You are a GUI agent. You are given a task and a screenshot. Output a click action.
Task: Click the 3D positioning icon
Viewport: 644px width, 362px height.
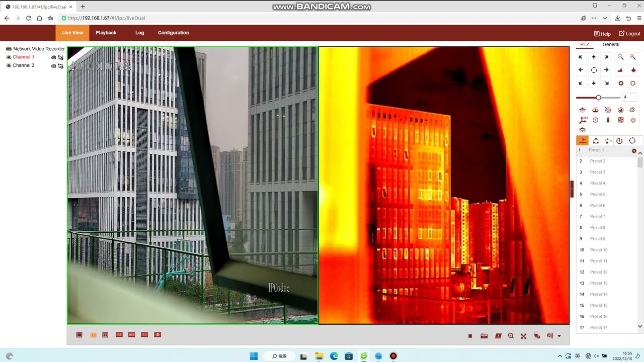[x=583, y=120]
